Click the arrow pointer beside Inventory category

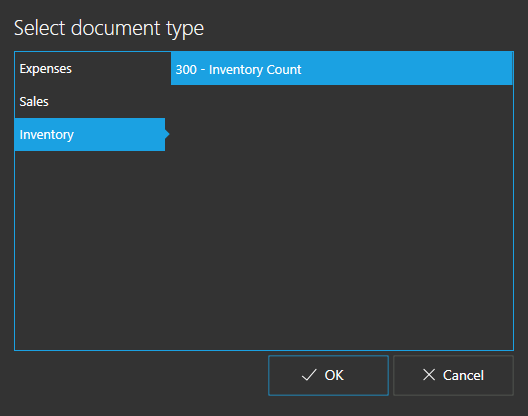[167, 134]
